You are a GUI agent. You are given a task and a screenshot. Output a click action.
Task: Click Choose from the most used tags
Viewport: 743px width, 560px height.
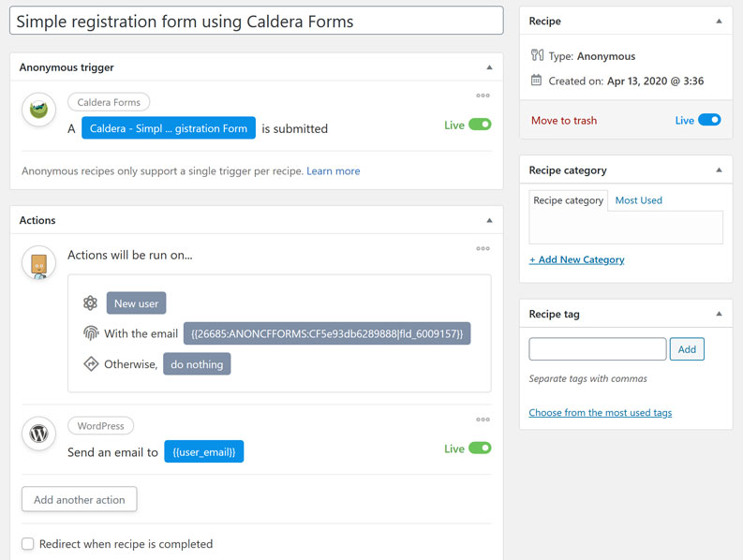[x=601, y=413]
